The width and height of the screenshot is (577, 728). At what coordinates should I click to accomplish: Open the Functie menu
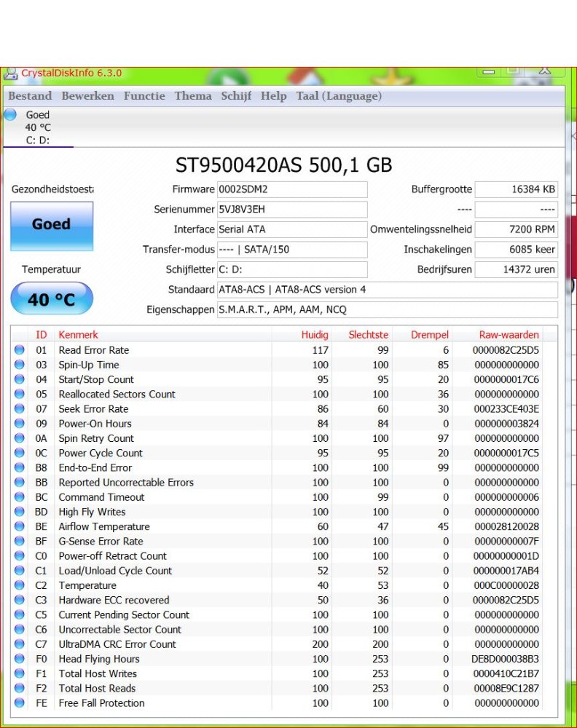(144, 96)
